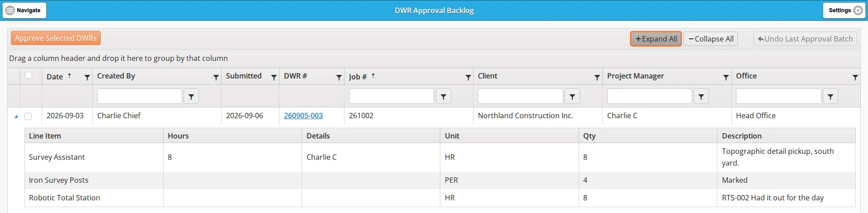The height and width of the screenshot is (213, 868).
Task: Open DWR # column header filter icon
Action: pos(339,77)
